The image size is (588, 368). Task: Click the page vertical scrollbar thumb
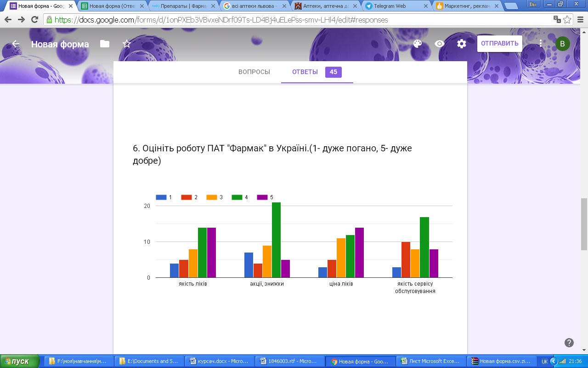[x=584, y=224]
